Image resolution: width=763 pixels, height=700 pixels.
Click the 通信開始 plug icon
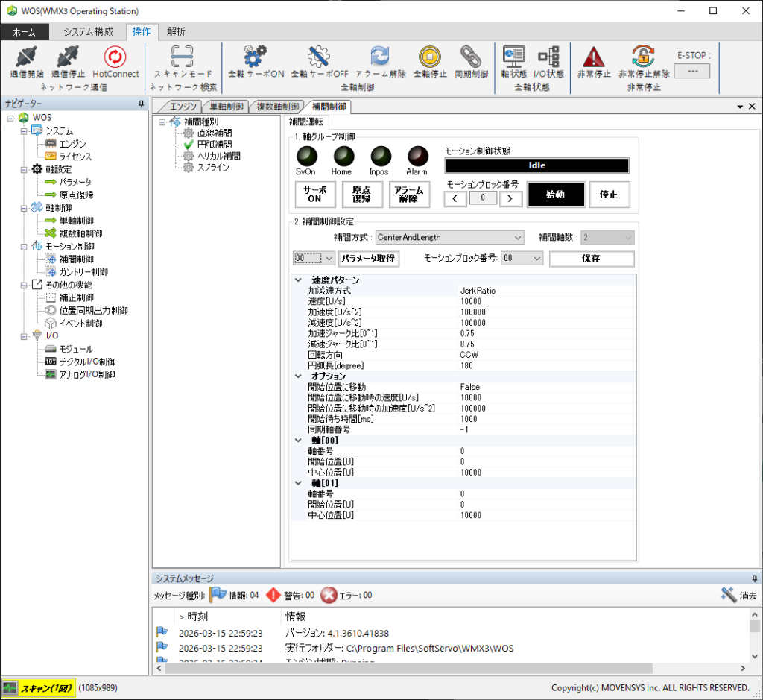(x=26, y=57)
